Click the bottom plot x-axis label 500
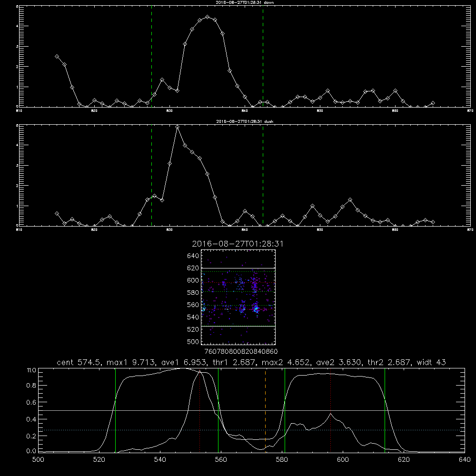 (38, 460)
